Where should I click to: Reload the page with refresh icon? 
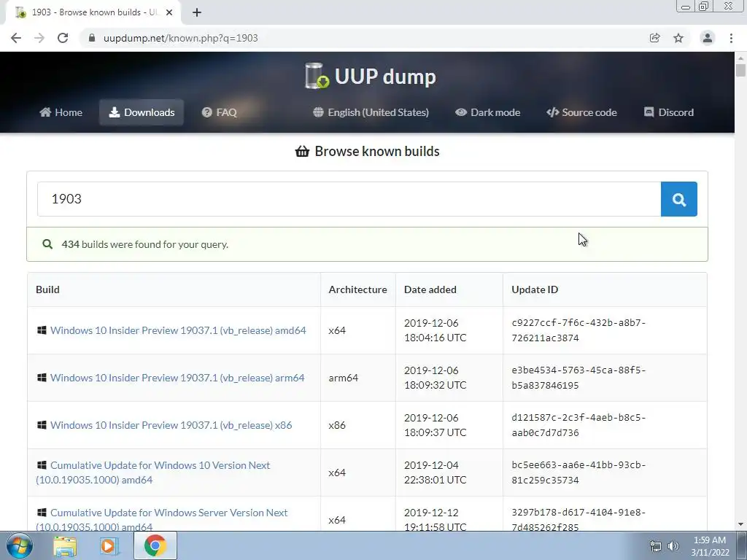63,38
